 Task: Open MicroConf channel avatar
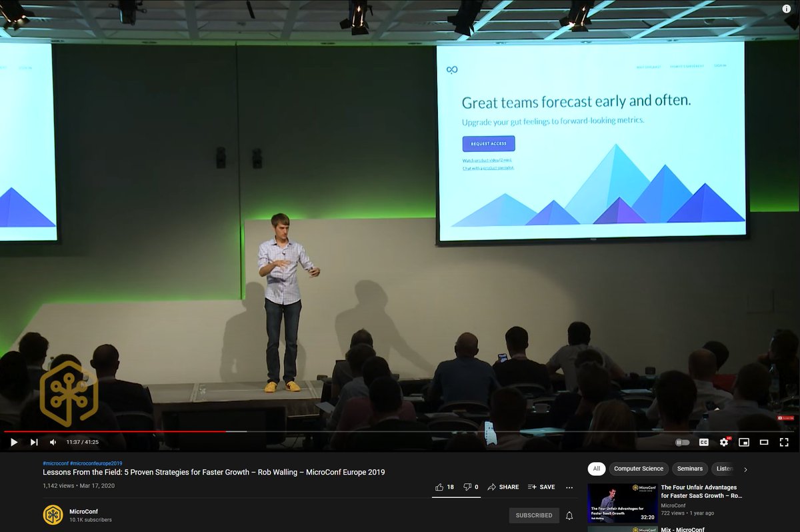click(x=53, y=515)
